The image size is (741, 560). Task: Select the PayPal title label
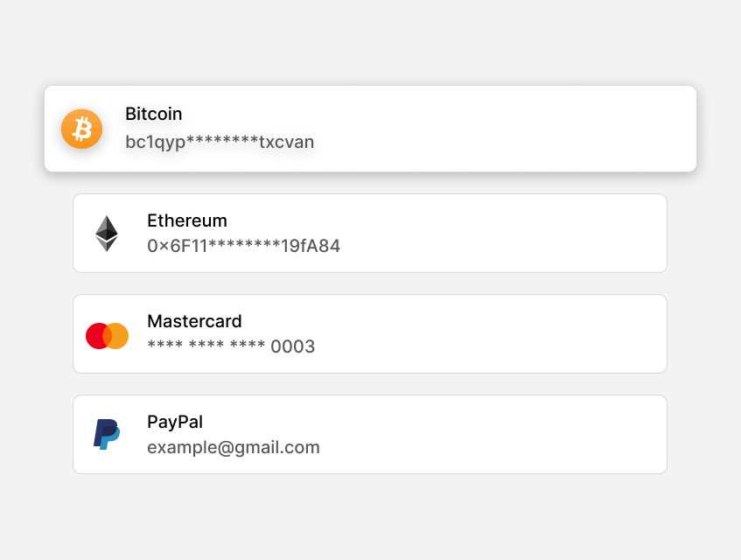(175, 422)
